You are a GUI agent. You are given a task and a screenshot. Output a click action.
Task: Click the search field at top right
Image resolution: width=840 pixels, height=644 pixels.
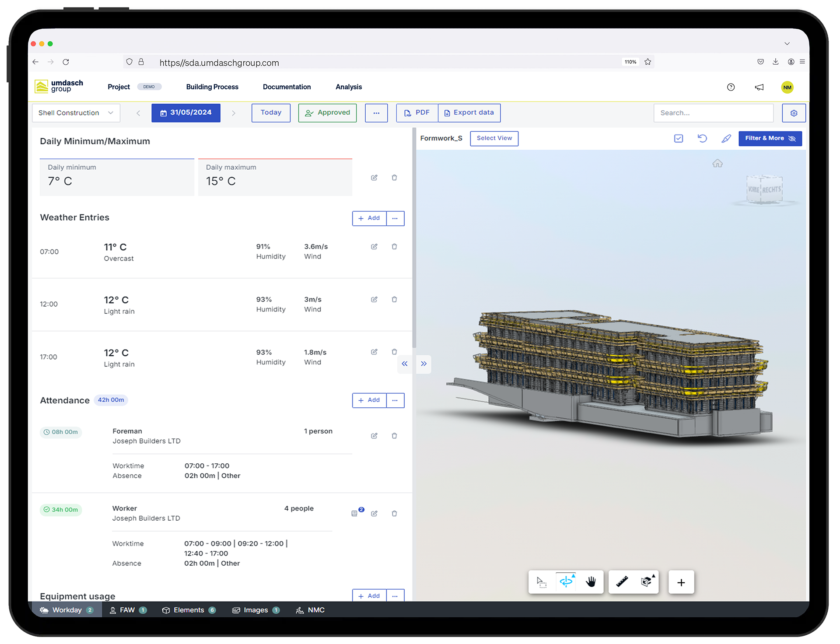pyautogui.click(x=713, y=112)
